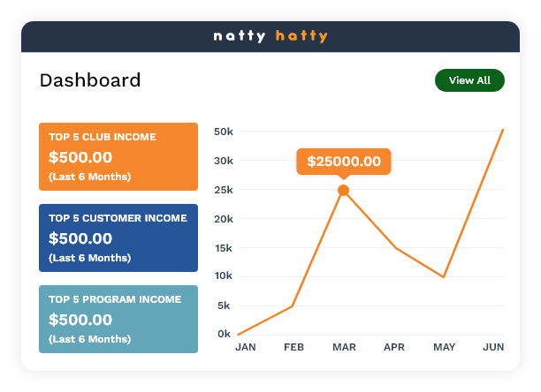
Task: Click the 0k y-axis label
Action: pos(225,334)
